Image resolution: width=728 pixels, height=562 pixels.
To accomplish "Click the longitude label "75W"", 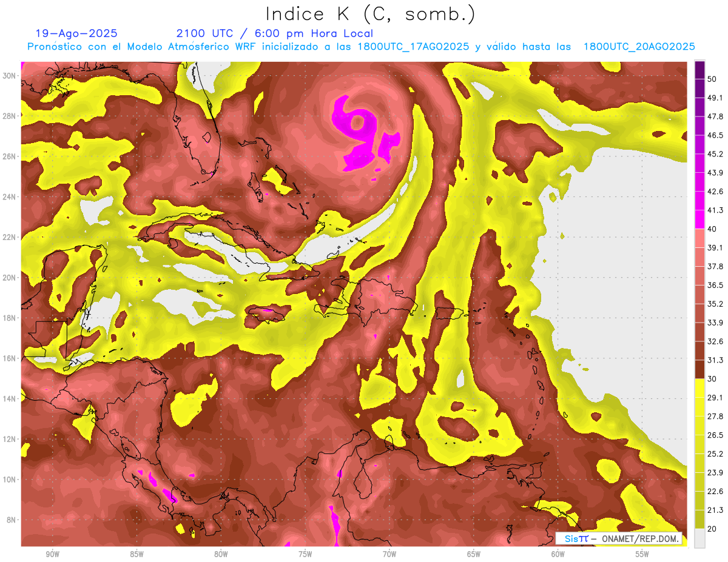I will pos(305,554).
